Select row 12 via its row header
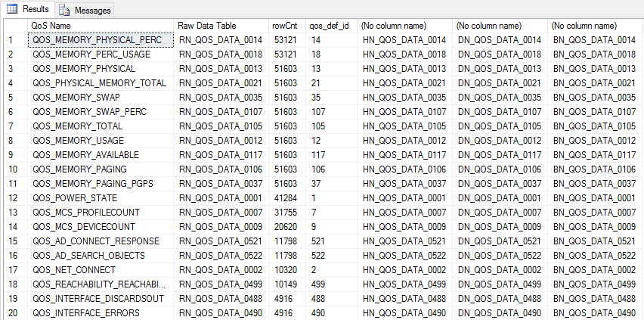The width and height of the screenshot is (644, 320). (13, 198)
